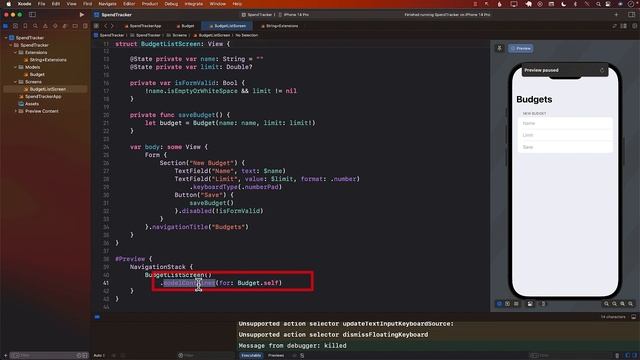Open Variants mode in canvas toolbar
The height and width of the screenshot is (360, 640).
(516, 304)
